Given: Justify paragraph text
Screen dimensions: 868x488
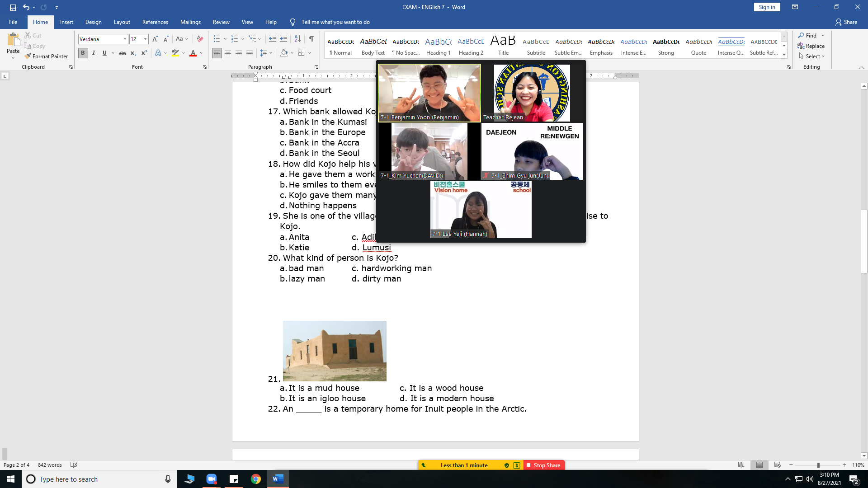Looking at the screenshot, I should [x=250, y=53].
